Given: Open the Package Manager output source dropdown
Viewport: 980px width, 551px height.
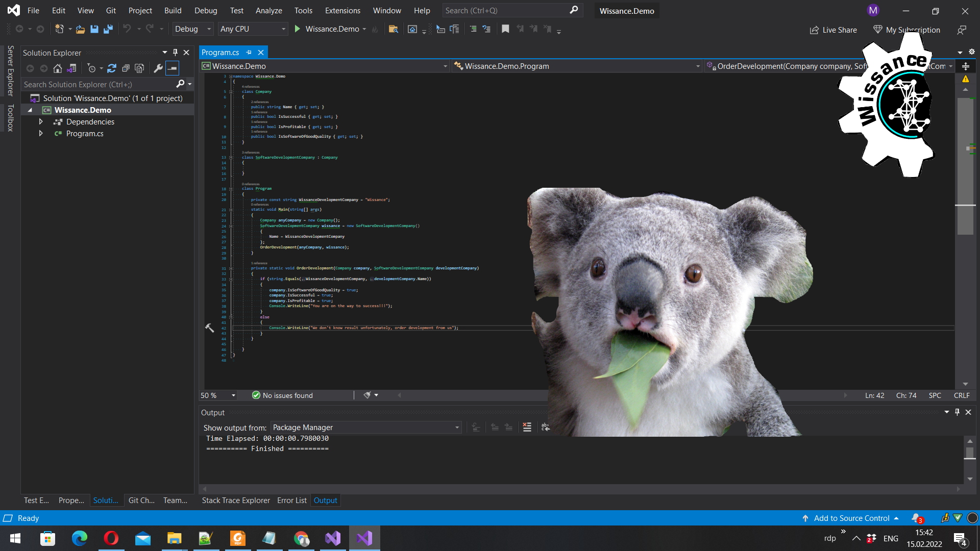Looking at the screenshot, I should point(365,428).
